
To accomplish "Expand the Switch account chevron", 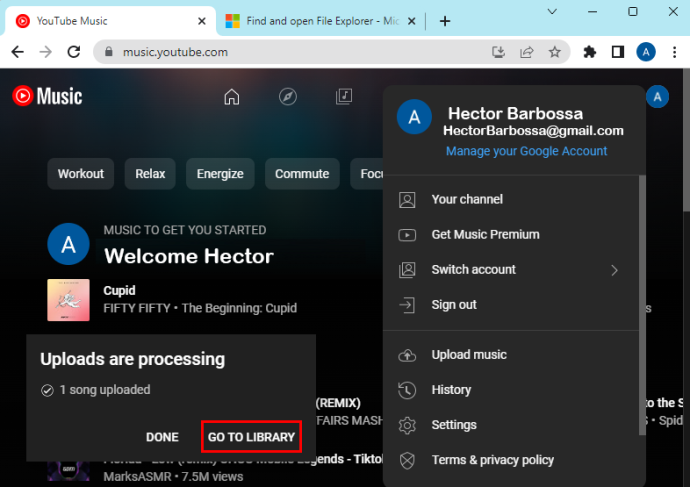I will (615, 270).
